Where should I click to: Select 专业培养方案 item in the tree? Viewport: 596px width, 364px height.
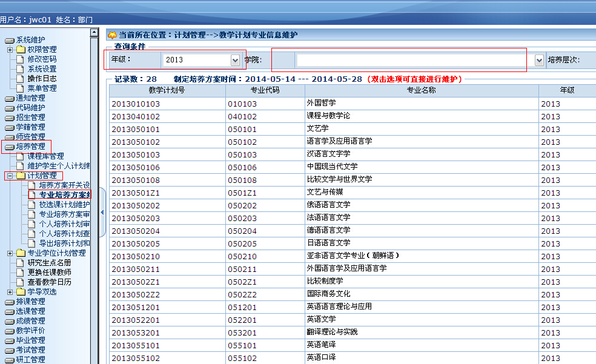click(x=64, y=195)
